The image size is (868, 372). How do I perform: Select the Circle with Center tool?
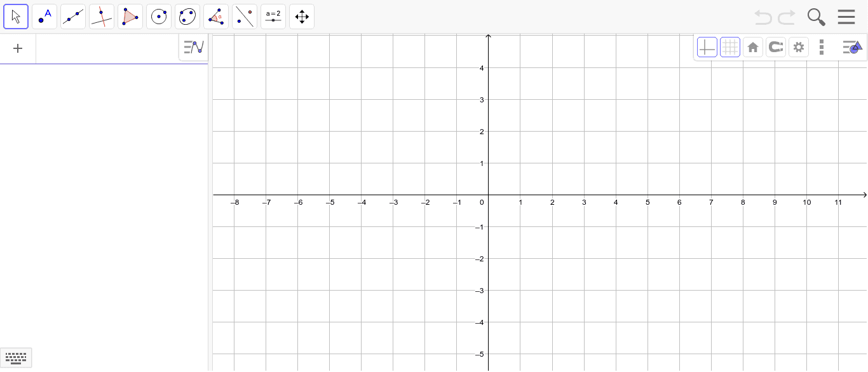click(159, 17)
